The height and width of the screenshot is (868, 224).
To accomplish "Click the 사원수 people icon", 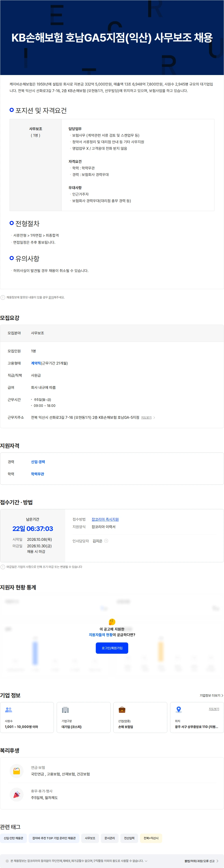I will [9, 710].
